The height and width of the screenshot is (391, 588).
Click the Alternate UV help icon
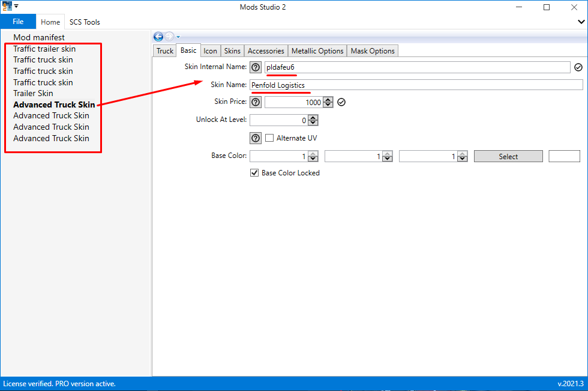point(255,138)
